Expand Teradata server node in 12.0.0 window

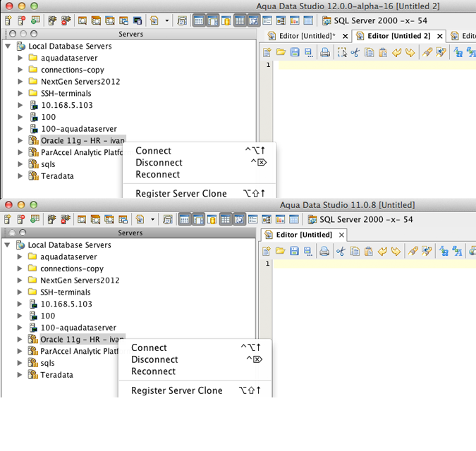[20, 176]
